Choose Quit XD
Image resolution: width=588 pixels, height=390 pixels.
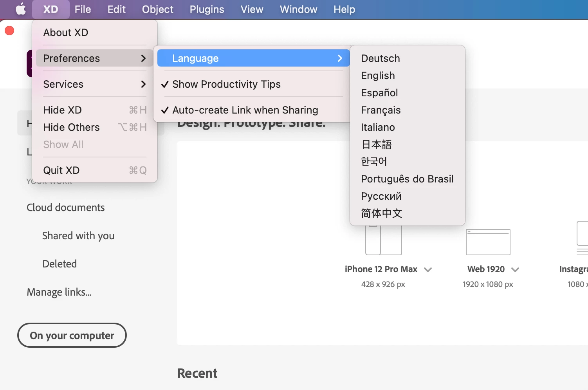(95, 170)
